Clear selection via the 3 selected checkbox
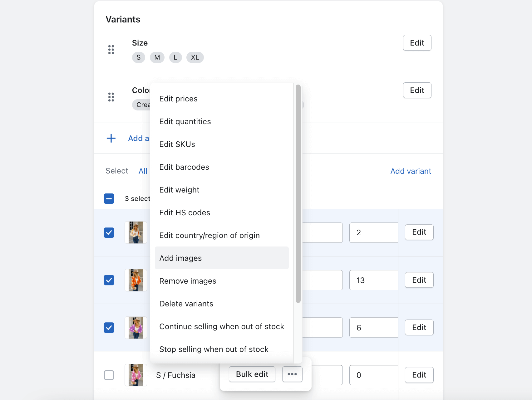 (x=109, y=198)
